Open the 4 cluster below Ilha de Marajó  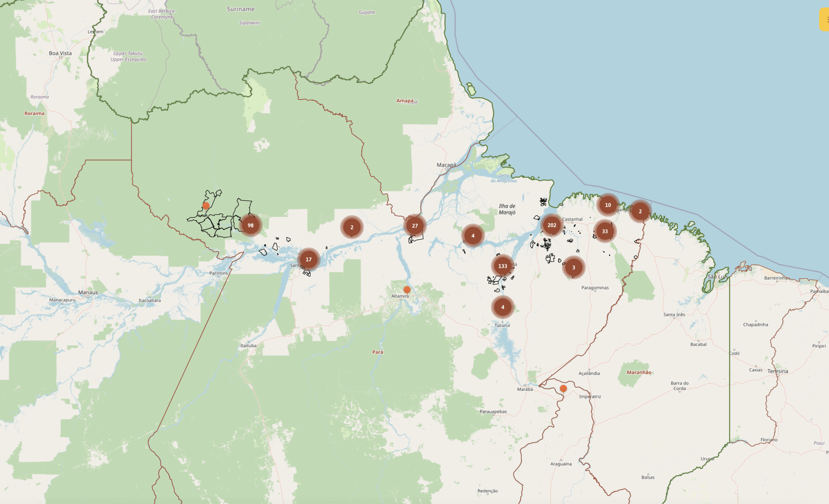pos(473,235)
